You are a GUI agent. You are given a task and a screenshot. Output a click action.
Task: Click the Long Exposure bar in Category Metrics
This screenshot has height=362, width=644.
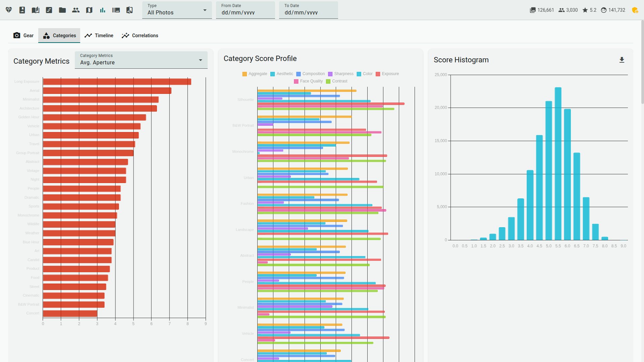click(x=117, y=82)
